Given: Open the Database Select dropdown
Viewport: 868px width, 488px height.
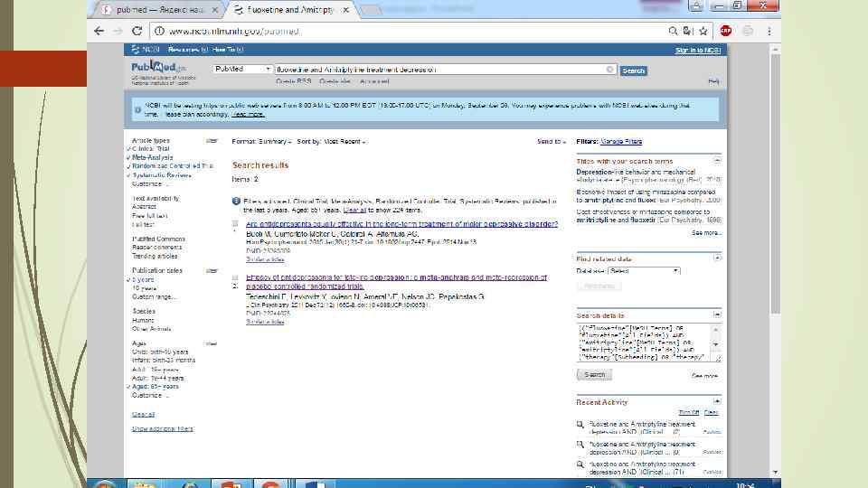Looking at the screenshot, I should [x=644, y=271].
